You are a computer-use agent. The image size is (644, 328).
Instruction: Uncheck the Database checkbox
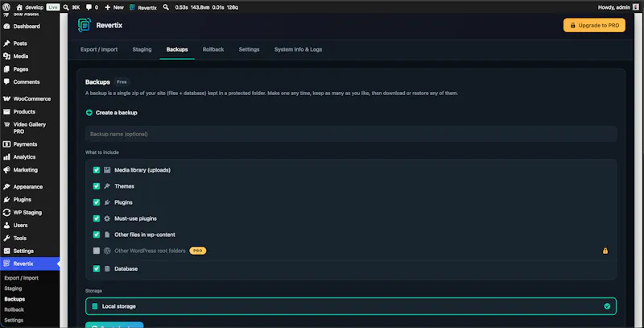tap(96, 268)
